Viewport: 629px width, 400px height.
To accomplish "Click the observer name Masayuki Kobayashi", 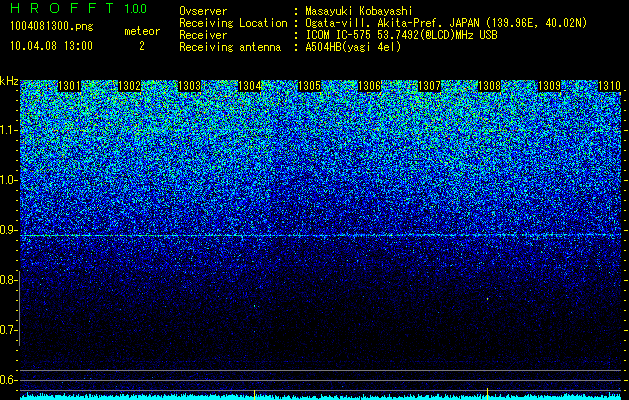I will pyautogui.click(x=359, y=11).
